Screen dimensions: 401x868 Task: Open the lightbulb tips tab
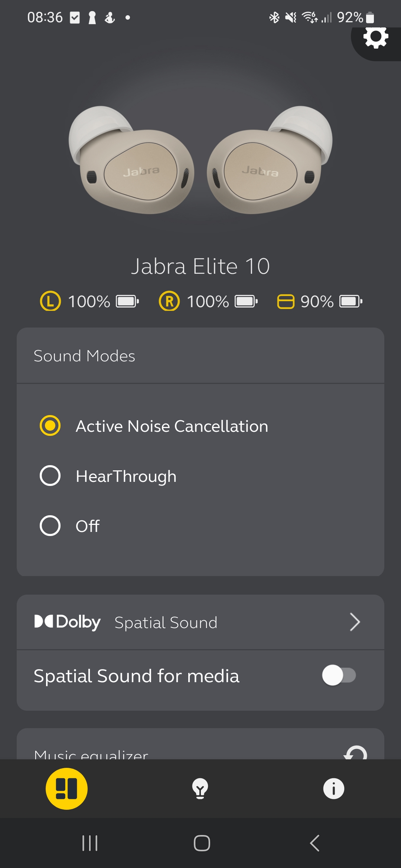pyautogui.click(x=200, y=789)
